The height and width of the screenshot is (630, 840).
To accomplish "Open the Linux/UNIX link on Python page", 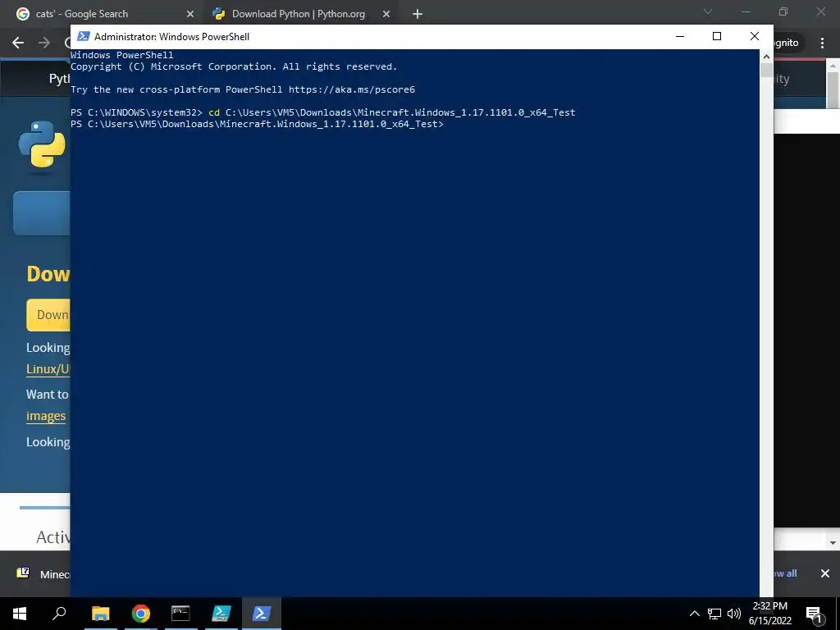I will [48, 369].
